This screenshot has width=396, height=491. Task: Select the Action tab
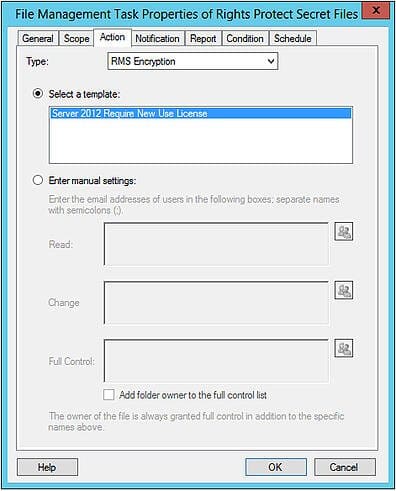click(x=112, y=37)
